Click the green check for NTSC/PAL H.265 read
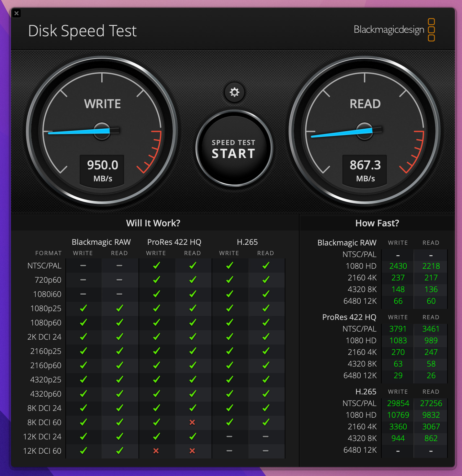Screen dimensions: 462x476 266,265
